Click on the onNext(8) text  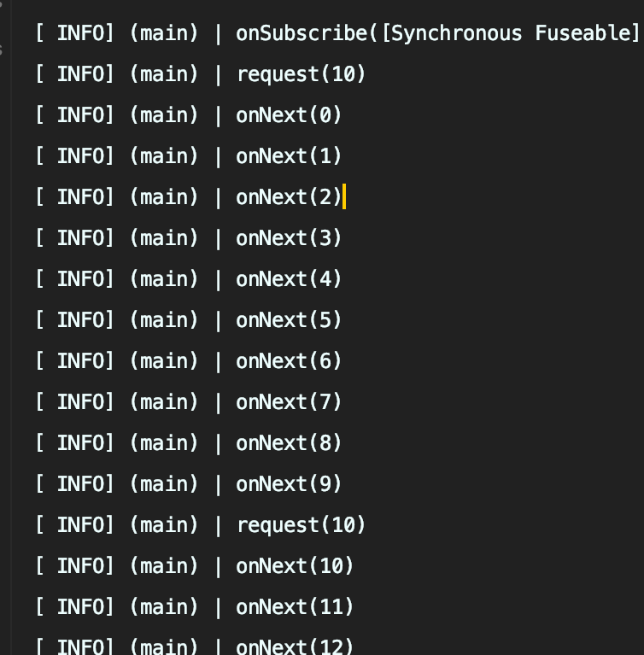coord(289,443)
